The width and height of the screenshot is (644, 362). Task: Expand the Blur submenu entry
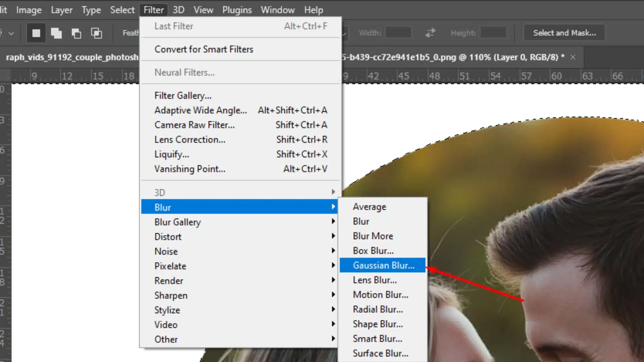coord(239,207)
